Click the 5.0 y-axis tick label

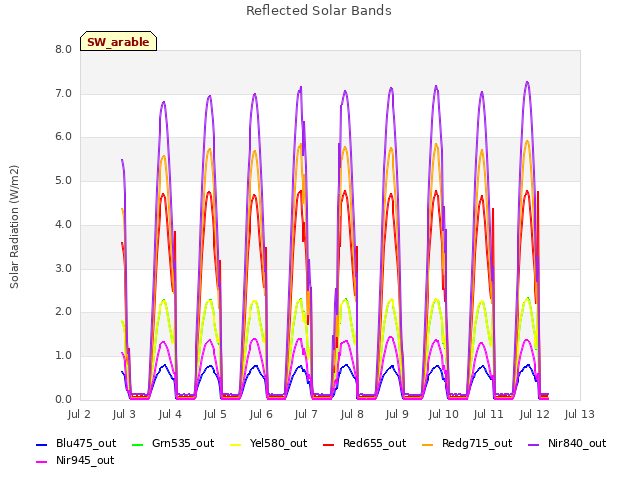click(63, 180)
